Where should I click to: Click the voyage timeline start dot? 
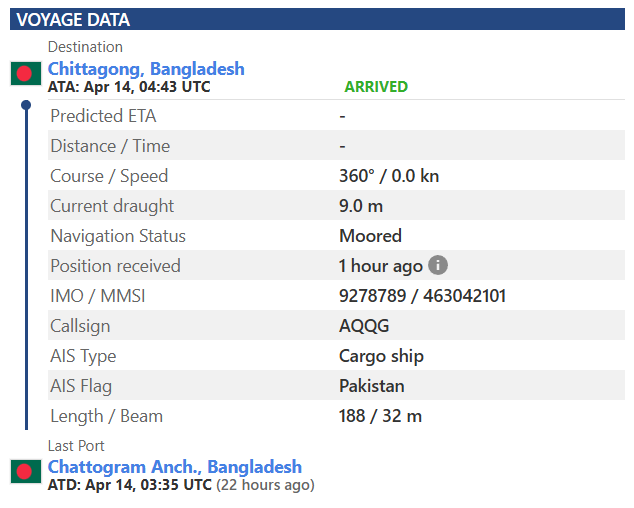pos(26,104)
